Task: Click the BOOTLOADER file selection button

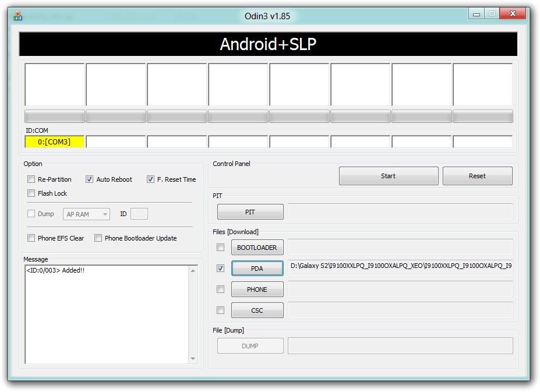Action: (257, 247)
